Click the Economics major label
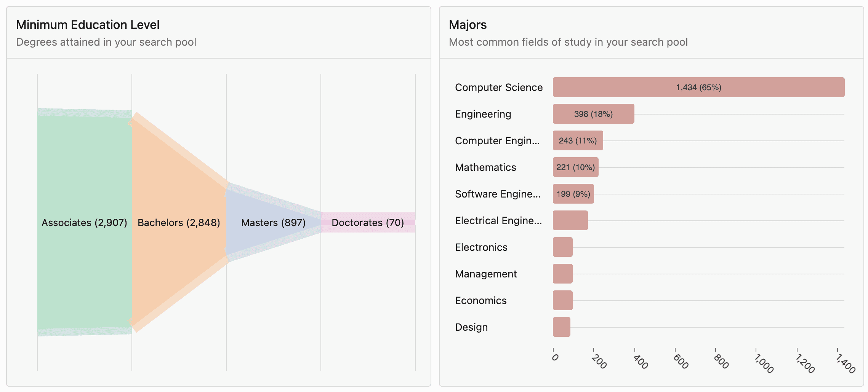 480,301
